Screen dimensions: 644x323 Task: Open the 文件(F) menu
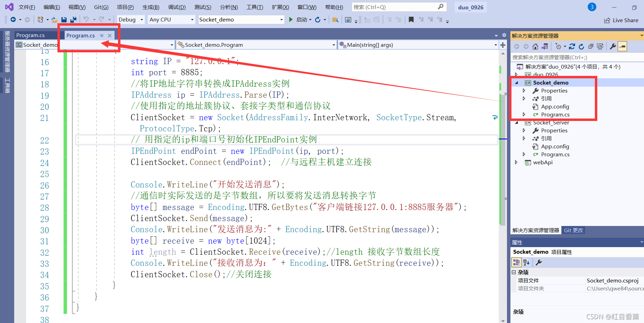[27, 7]
